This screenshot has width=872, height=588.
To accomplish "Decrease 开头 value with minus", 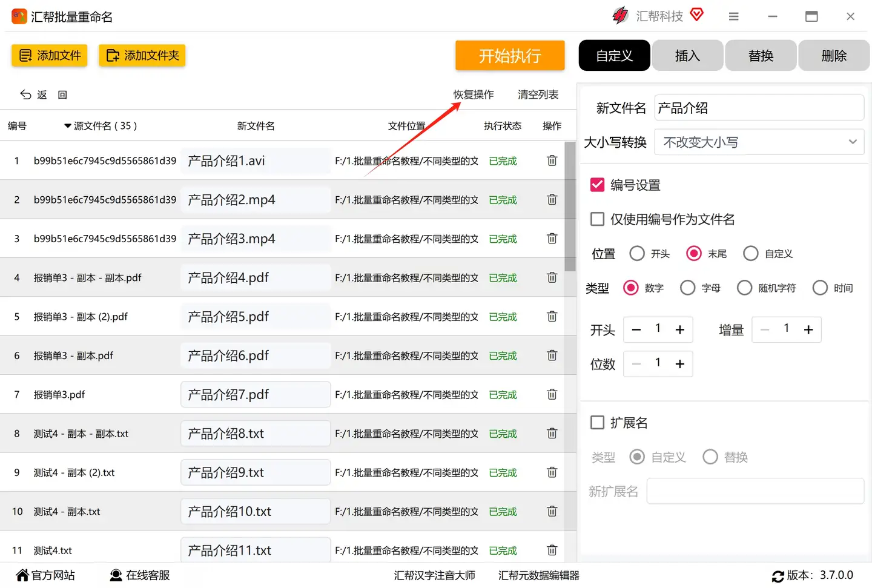I will (636, 329).
